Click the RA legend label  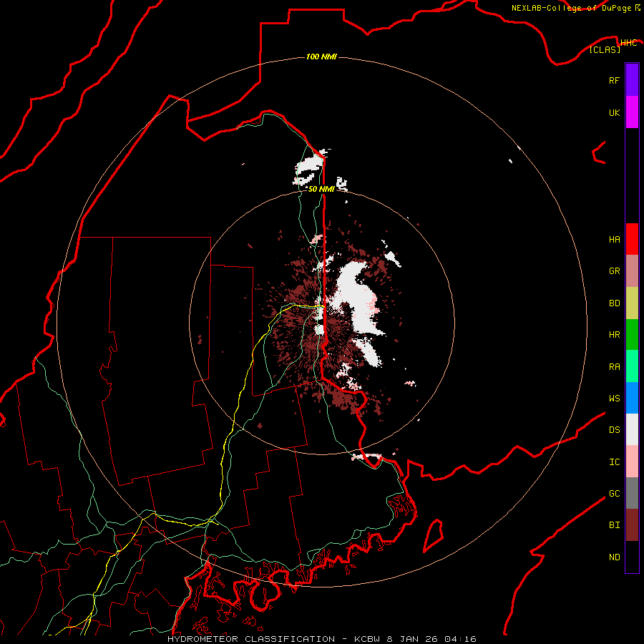[x=614, y=367]
